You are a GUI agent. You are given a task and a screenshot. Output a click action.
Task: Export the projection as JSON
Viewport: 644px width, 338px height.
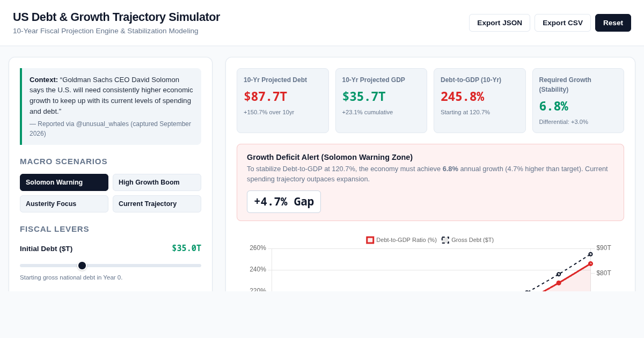[x=500, y=23]
